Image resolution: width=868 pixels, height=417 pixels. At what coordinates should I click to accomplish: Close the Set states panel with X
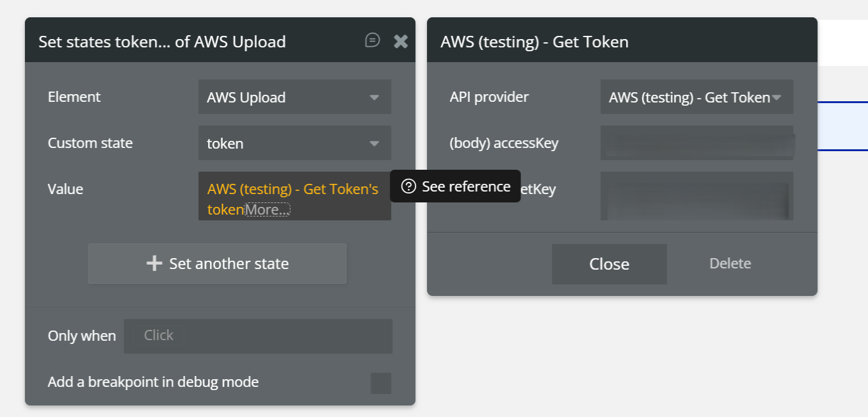pyautogui.click(x=401, y=42)
